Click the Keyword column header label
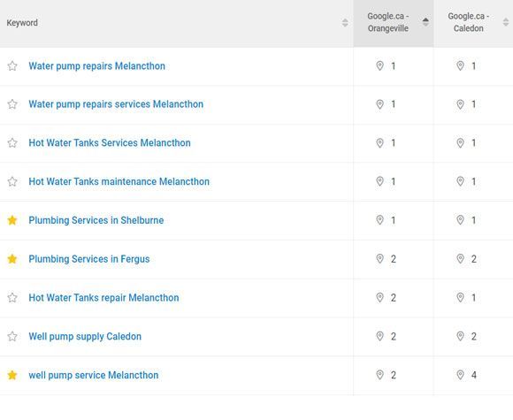Viewport: 513px width, 420px height. [22, 23]
